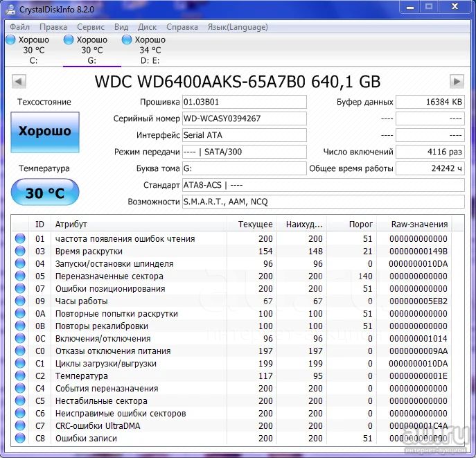Screen dimensions: 476x458
Task: Click status icon of attribute C0
Action: pyautogui.click(x=20, y=351)
